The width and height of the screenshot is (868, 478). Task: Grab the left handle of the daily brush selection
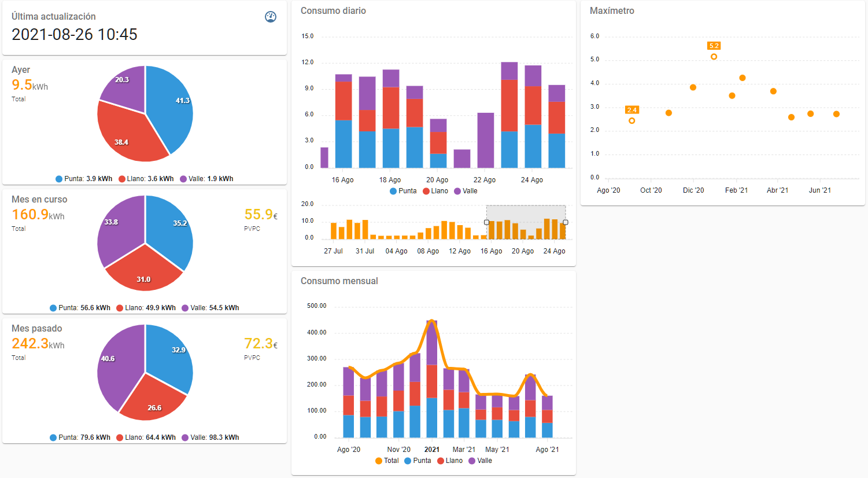[486, 222]
